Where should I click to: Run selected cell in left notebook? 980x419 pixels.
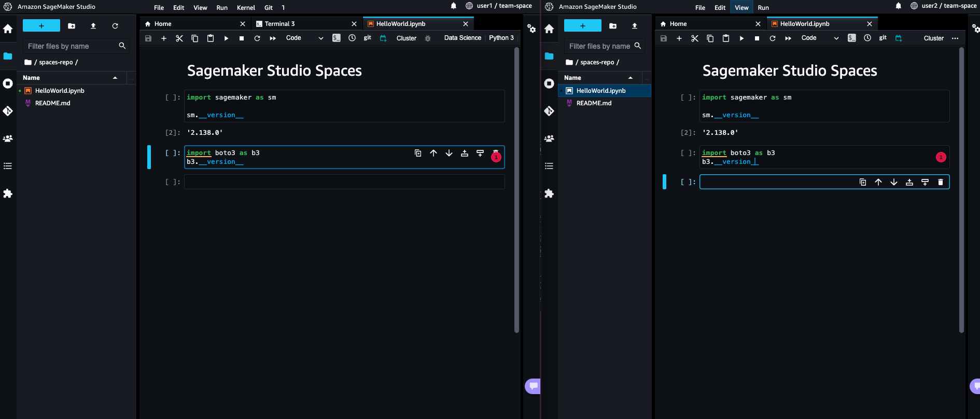226,38
